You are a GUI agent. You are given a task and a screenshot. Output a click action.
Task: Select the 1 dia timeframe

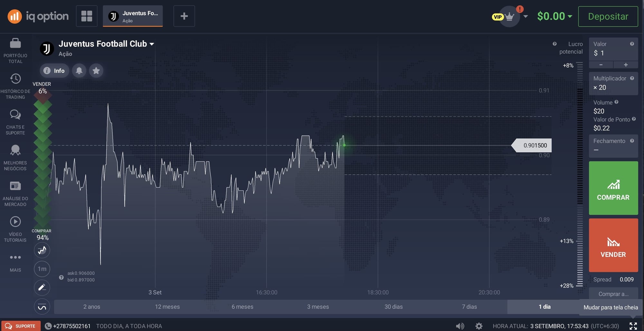[x=545, y=307]
